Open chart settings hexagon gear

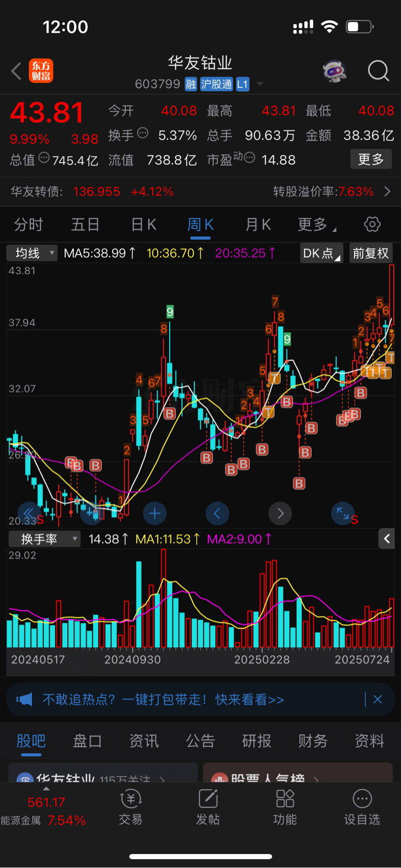372,224
